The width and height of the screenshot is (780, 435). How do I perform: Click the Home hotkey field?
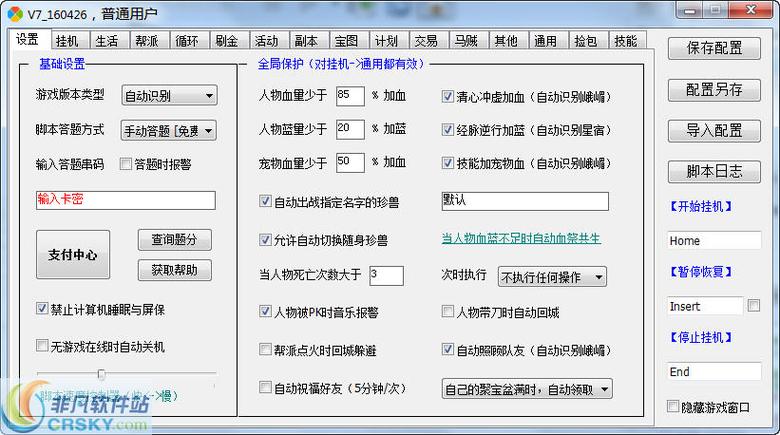714,240
